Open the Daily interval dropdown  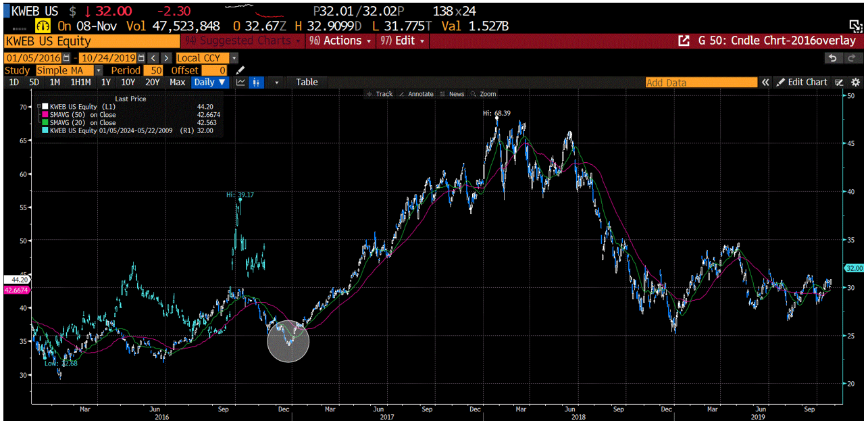[x=210, y=82]
